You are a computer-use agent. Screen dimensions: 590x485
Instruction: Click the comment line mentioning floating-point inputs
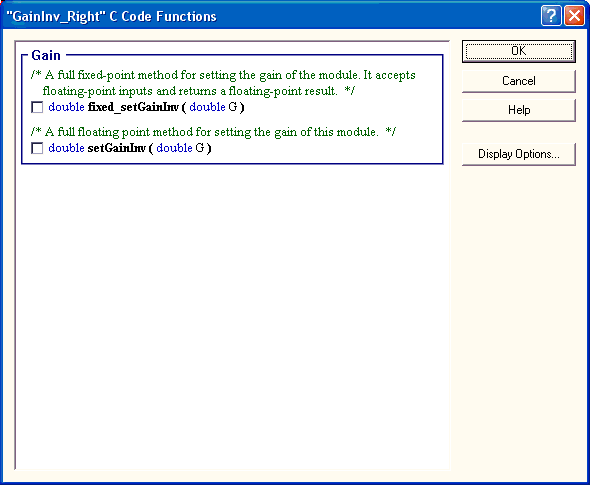point(199,91)
